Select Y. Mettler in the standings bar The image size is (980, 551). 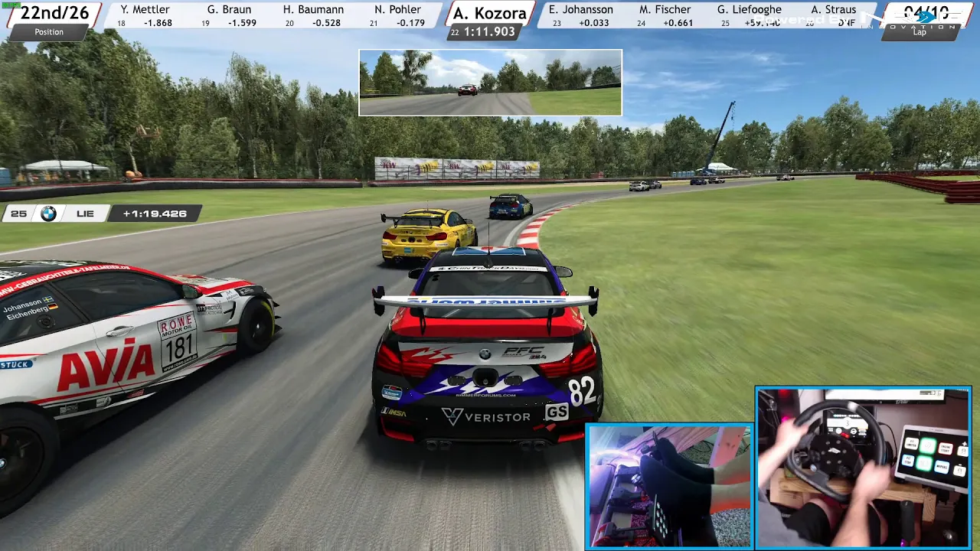145,10
